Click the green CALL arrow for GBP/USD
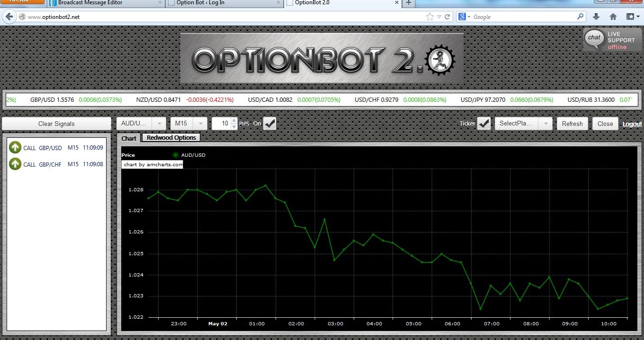The image size is (644, 340). pyautogui.click(x=15, y=148)
